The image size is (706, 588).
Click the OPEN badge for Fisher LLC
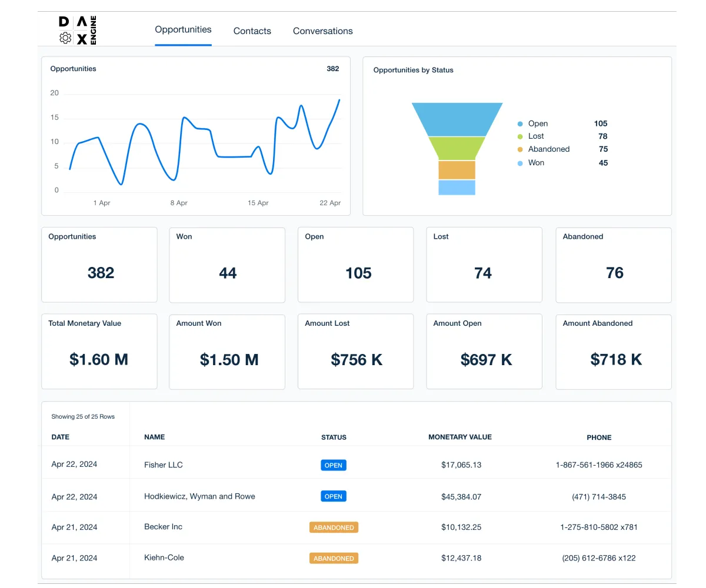tap(334, 465)
